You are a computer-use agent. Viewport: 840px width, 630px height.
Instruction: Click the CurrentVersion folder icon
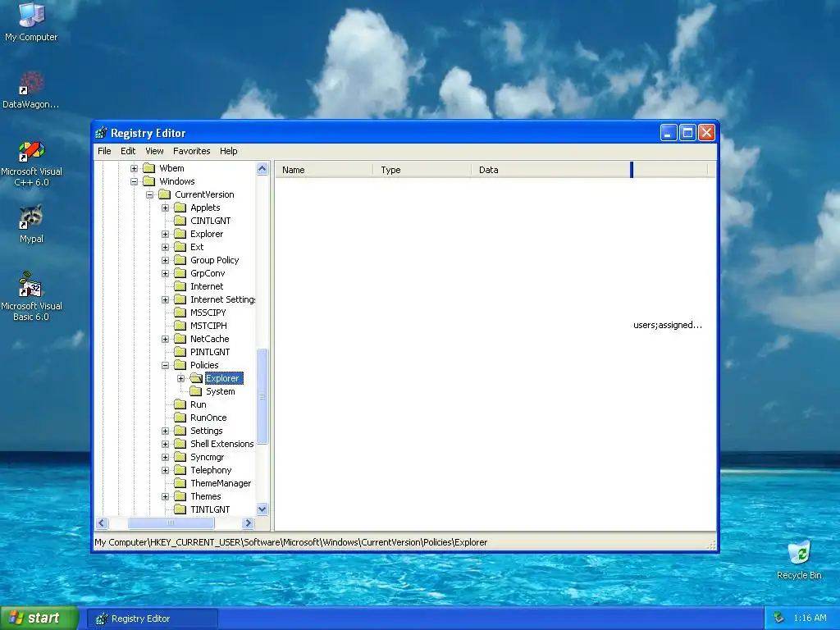[165, 194]
